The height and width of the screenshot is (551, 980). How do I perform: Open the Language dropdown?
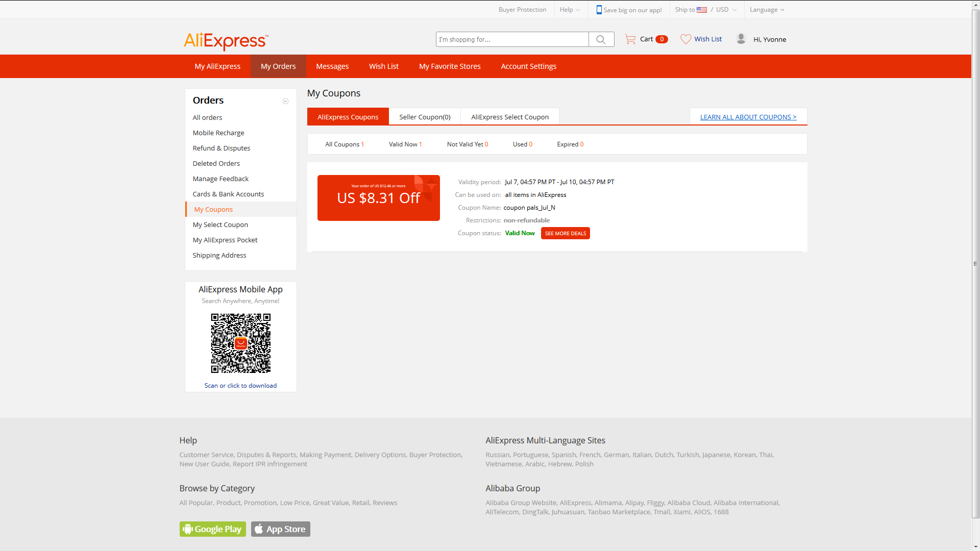coord(767,10)
